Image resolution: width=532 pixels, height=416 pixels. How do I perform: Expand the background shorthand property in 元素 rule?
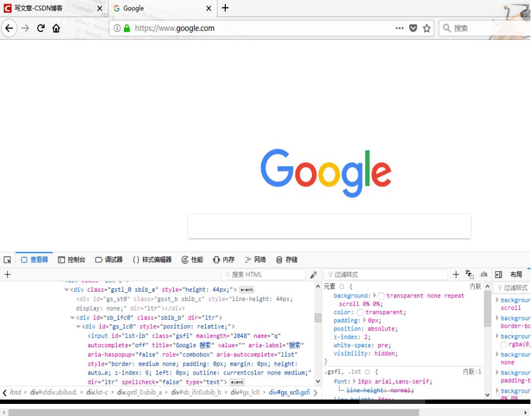374,296
